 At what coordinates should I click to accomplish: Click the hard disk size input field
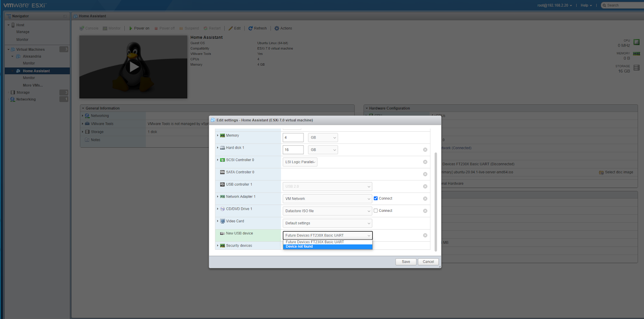293,150
